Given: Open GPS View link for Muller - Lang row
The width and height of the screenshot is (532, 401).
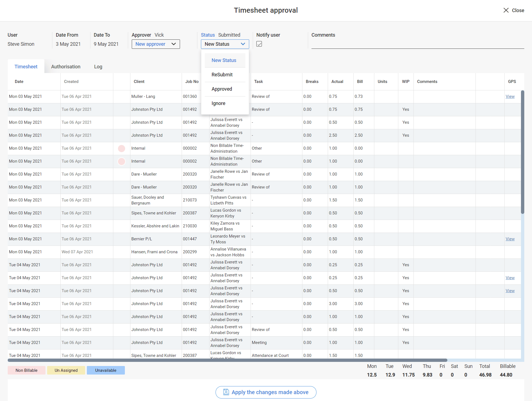Looking at the screenshot, I should pyautogui.click(x=510, y=96).
